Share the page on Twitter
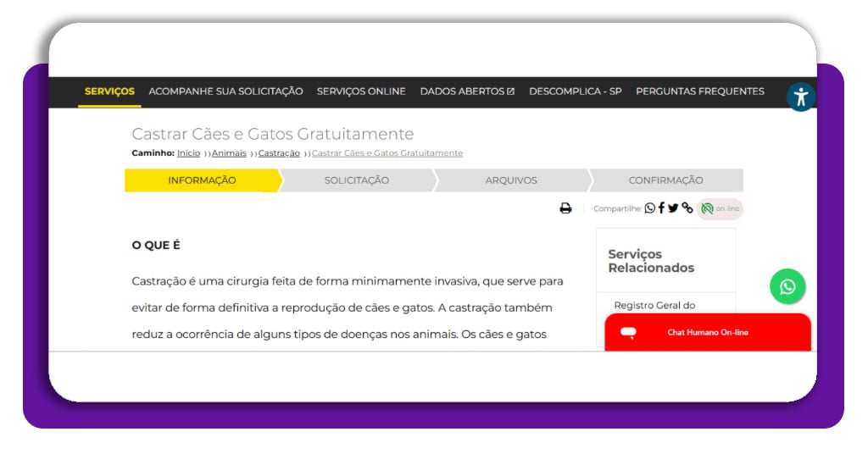868x454 pixels. pyautogui.click(x=672, y=208)
